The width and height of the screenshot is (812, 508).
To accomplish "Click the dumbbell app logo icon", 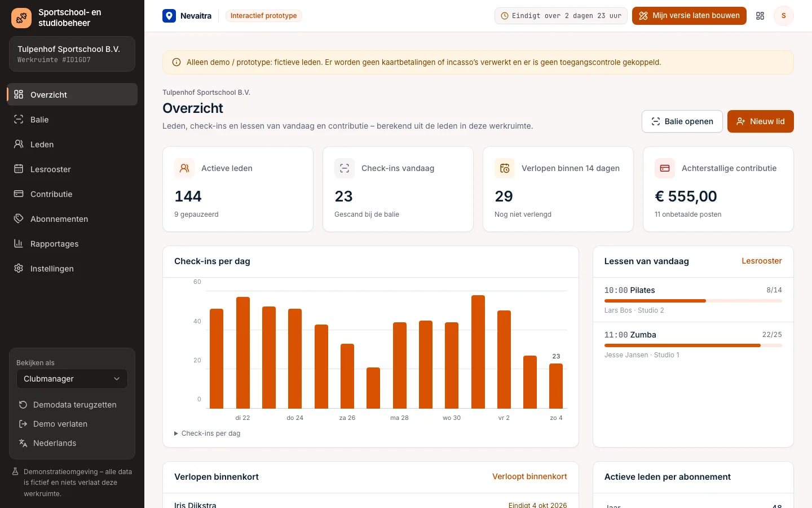I will click(21, 18).
